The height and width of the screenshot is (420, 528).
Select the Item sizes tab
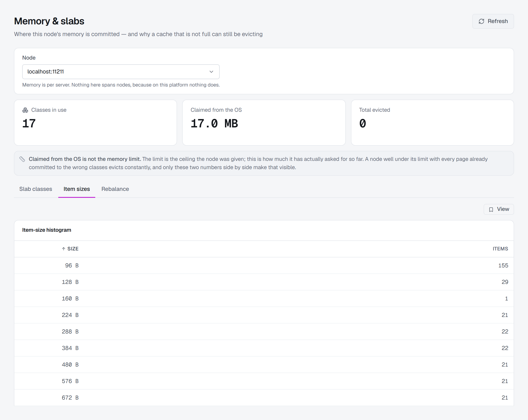(x=77, y=189)
